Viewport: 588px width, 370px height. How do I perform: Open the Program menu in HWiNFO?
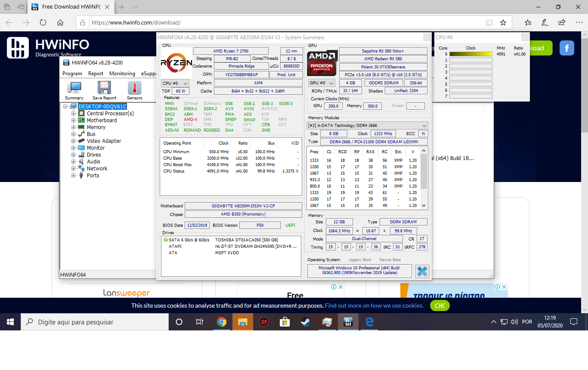(x=72, y=74)
